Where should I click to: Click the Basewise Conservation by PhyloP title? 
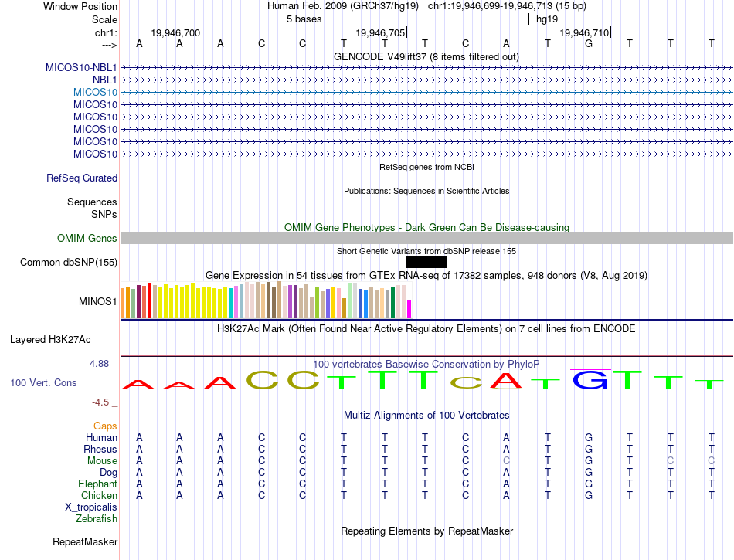(426, 364)
